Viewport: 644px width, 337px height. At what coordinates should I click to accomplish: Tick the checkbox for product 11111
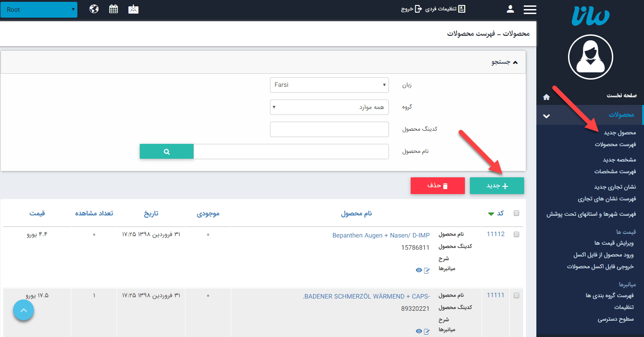tap(516, 295)
